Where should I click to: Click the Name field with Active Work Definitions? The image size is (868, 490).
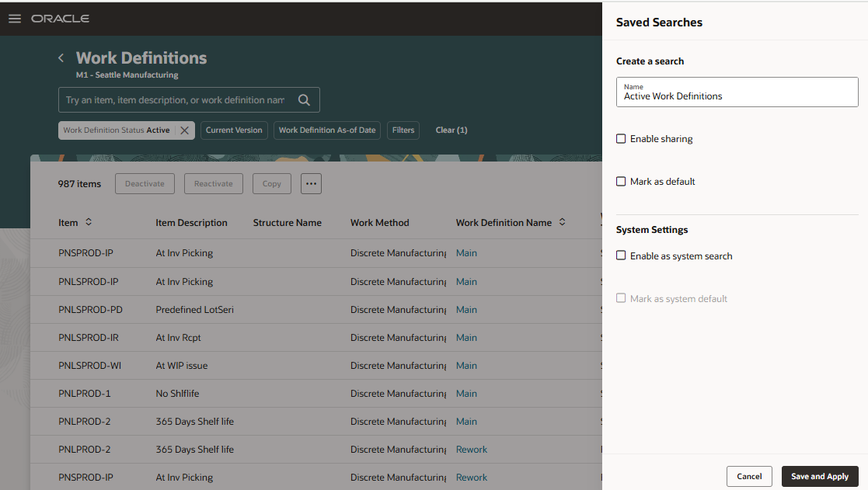pos(737,92)
